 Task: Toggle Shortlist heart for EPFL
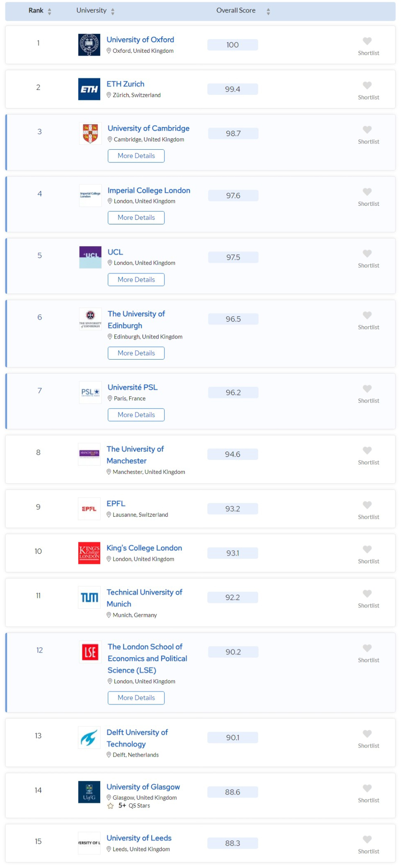coord(367,505)
